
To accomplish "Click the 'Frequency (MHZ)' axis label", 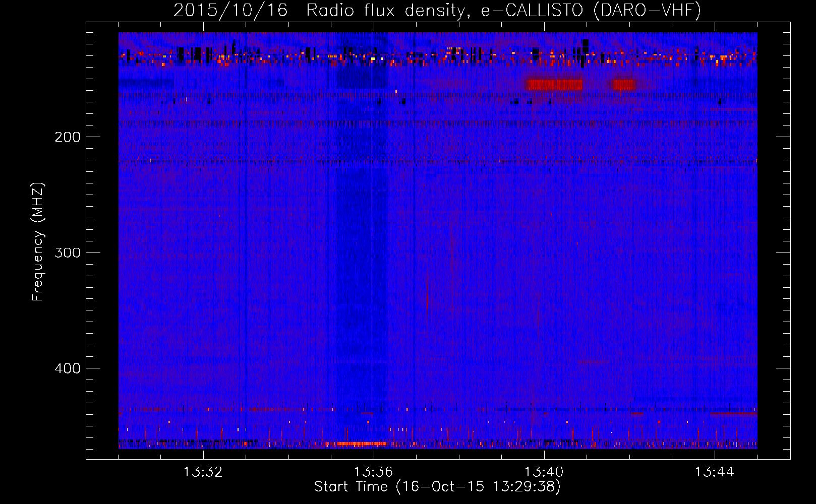I will pos(38,242).
